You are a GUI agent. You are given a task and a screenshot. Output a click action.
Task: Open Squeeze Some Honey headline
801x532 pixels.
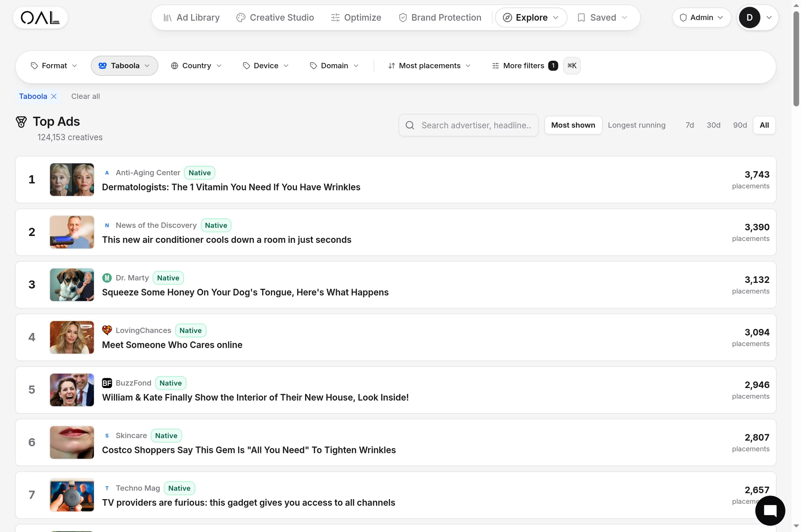[x=245, y=292]
